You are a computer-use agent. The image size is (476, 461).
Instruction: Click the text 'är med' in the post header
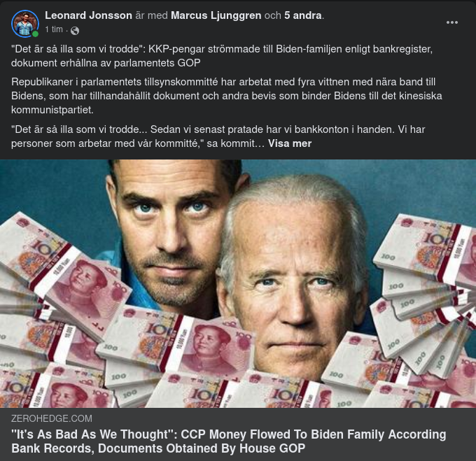pos(151,15)
